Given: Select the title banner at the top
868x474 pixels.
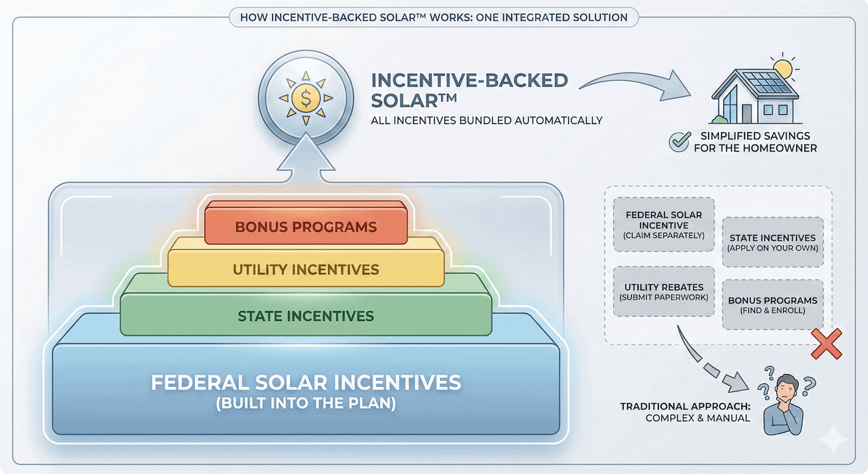Looking at the screenshot, I should coord(434,17).
